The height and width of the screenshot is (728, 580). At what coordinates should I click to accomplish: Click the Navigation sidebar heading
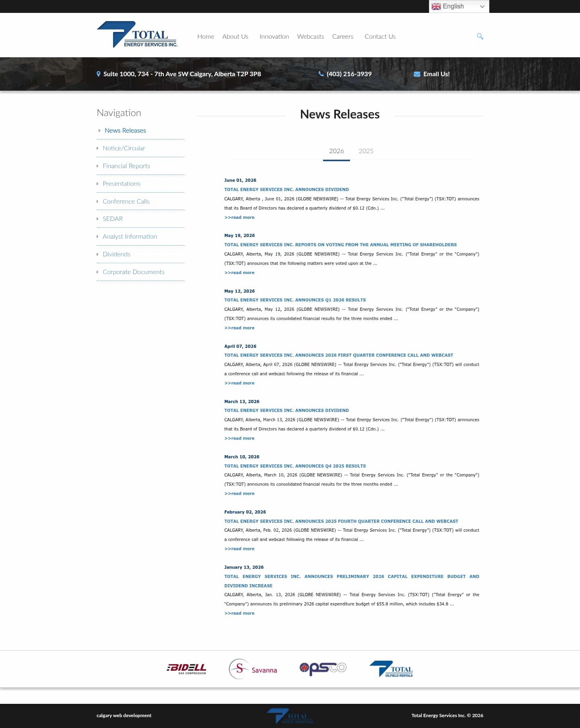click(119, 113)
